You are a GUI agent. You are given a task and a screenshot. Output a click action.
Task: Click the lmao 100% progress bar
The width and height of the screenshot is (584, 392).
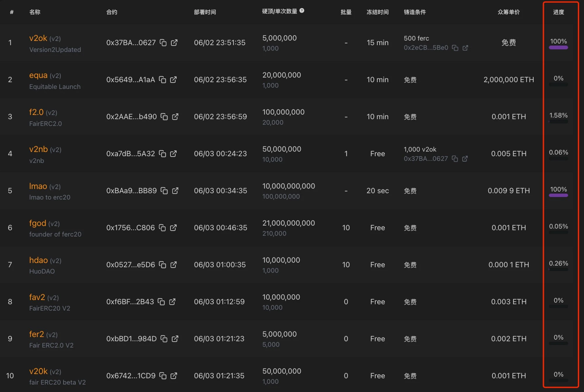[x=558, y=195]
